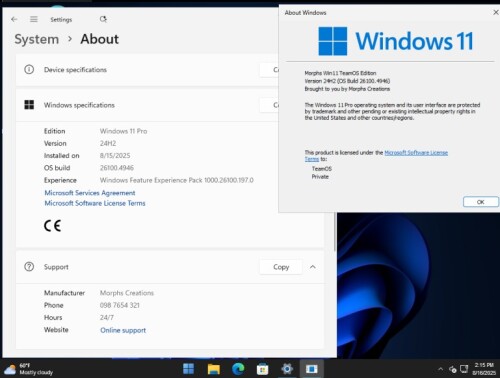Screen dimensions: 500x378
Task: Click the search icon beside Settings title
Action: tap(103, 19)
